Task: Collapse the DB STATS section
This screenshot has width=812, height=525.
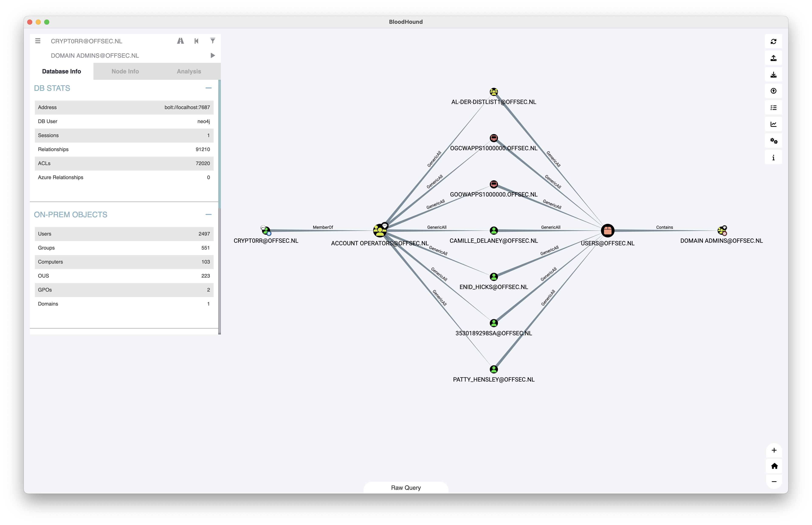Action: point(208,88)
